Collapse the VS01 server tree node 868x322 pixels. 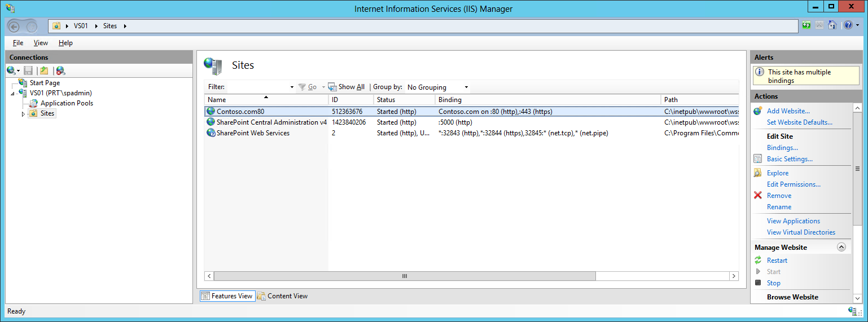(x=13, y=93)
